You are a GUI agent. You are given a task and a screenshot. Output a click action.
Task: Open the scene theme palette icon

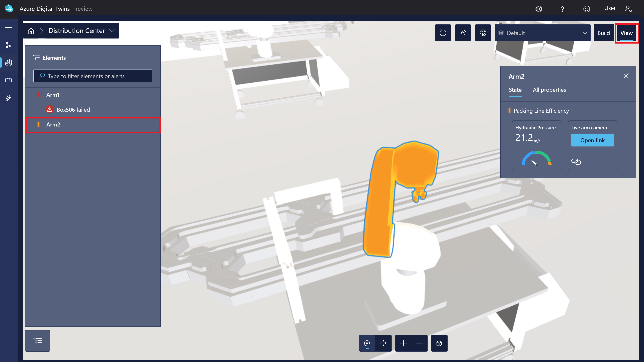(483, 33)
